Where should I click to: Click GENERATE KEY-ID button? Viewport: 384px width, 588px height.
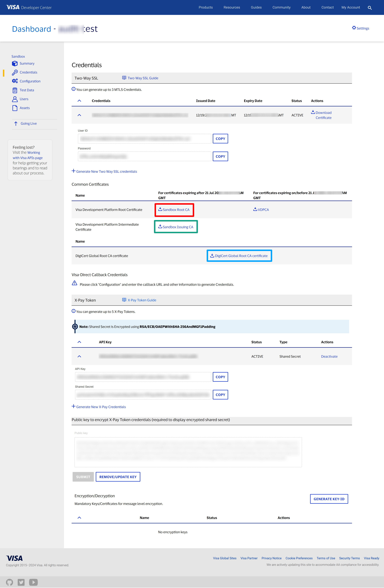pos(329,499)
